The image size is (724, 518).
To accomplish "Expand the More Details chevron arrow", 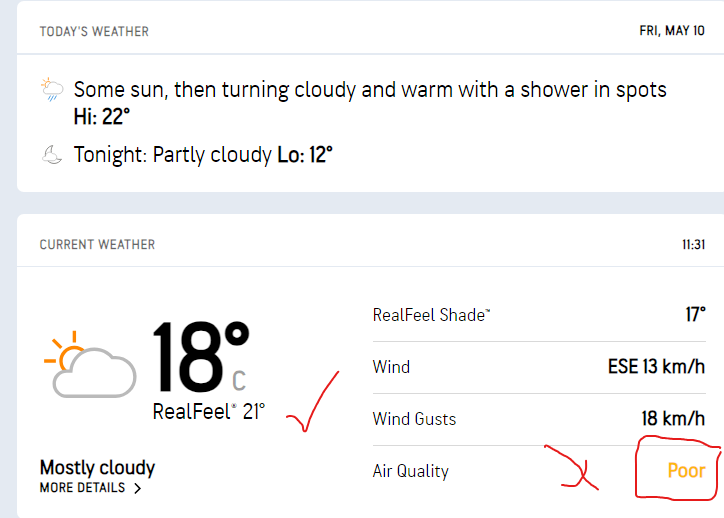I will (137, 489).
